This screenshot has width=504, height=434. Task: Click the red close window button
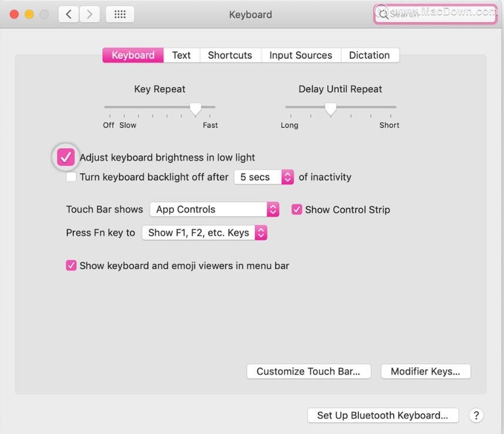coord(14,15)
